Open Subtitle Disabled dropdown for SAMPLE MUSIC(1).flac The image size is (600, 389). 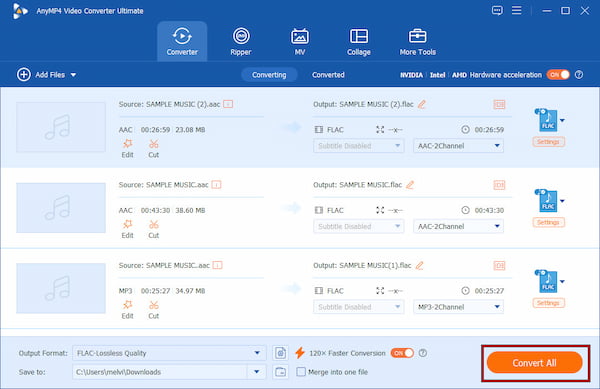point(359,307)
